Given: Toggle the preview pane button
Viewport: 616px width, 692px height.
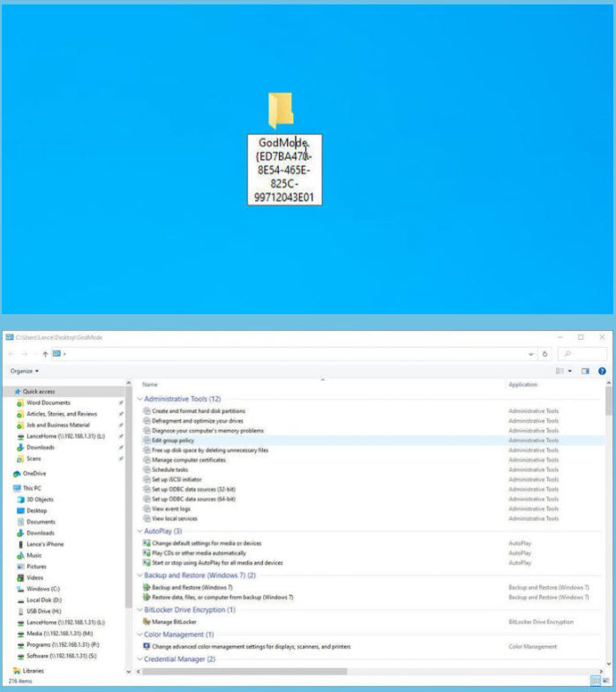Looking at the screenshot, I should pos(586,371).
